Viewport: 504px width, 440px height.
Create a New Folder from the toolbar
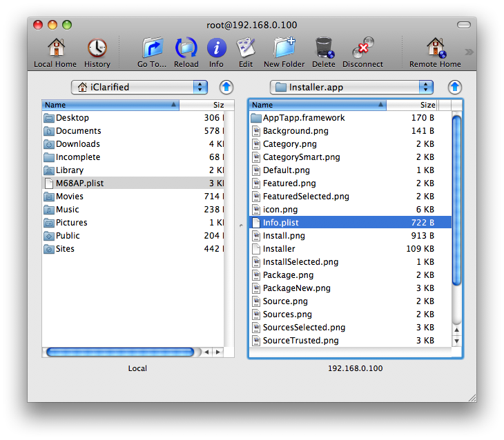point(284,49)
